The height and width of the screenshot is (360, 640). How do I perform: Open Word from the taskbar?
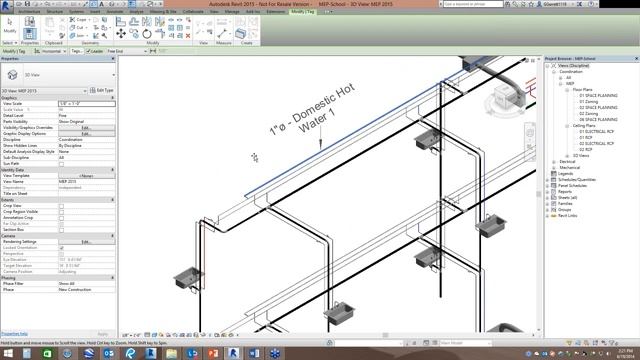pos(254,353)
